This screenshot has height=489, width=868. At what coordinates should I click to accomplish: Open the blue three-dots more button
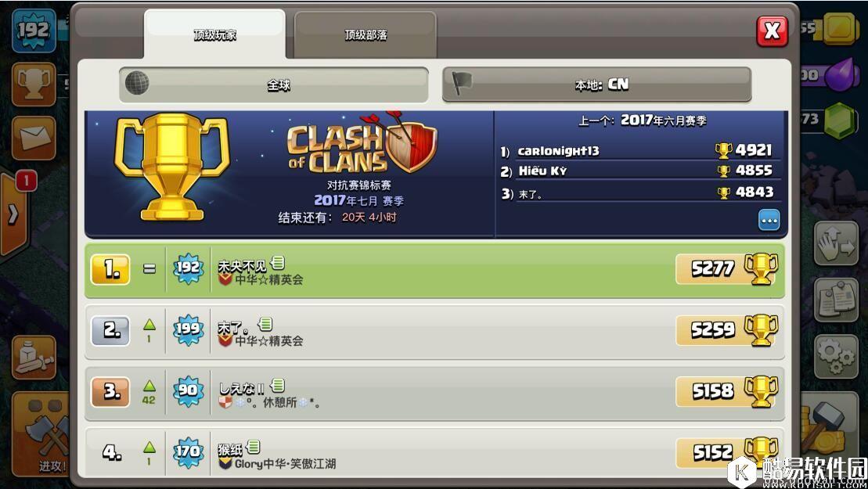pyautogui.click(x=769, y=220)
